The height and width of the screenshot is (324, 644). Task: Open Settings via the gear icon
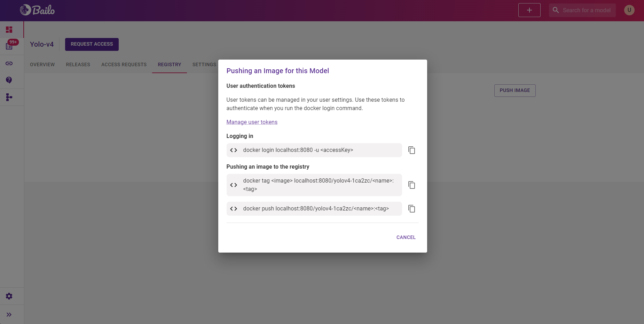[x=9, y=296]
